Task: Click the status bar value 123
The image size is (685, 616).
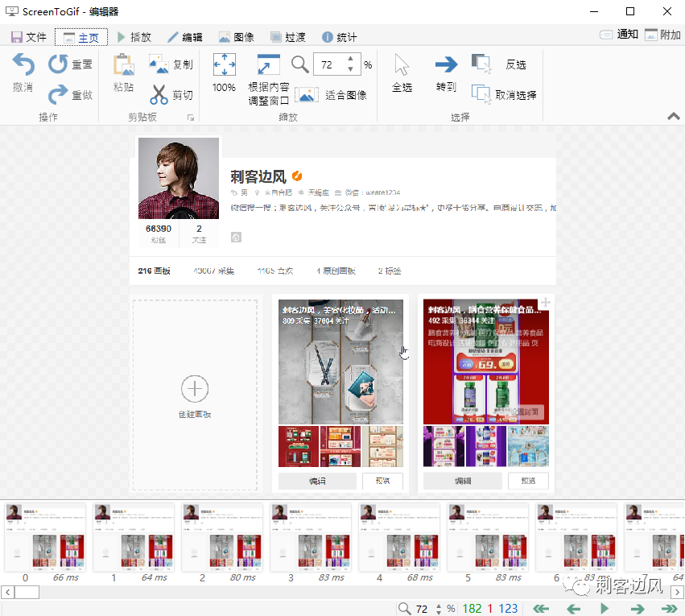Action: [508, 609]
